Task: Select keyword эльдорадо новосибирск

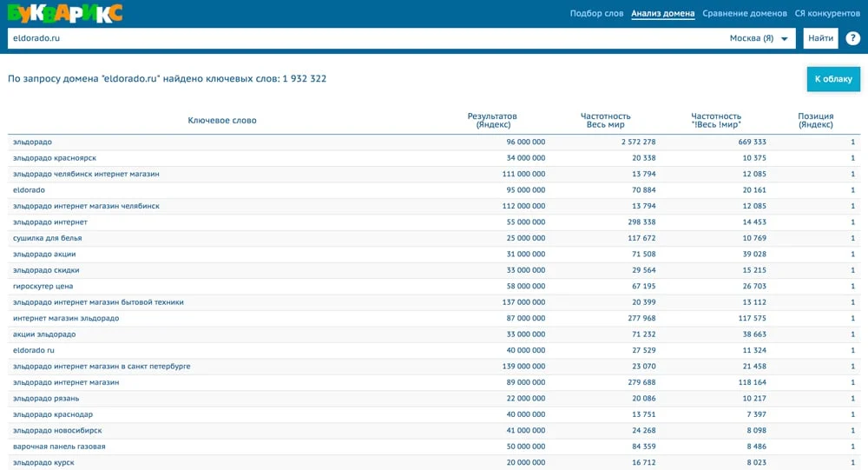Action: click(x=57, y=431)
